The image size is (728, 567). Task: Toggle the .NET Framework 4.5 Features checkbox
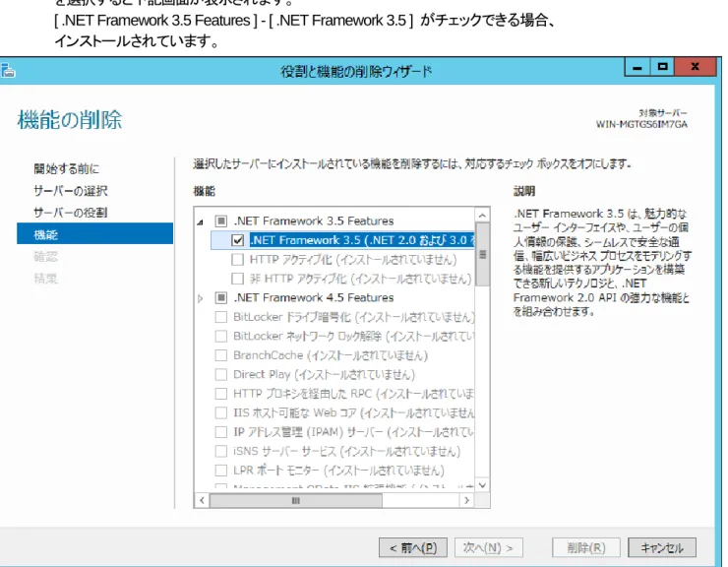tap(221, 297)
